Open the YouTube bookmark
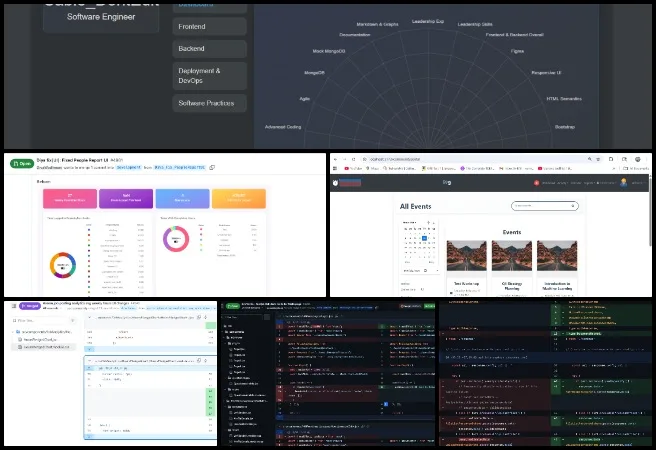The width and height of the screenshot is (656, 450). coord(353,169)
